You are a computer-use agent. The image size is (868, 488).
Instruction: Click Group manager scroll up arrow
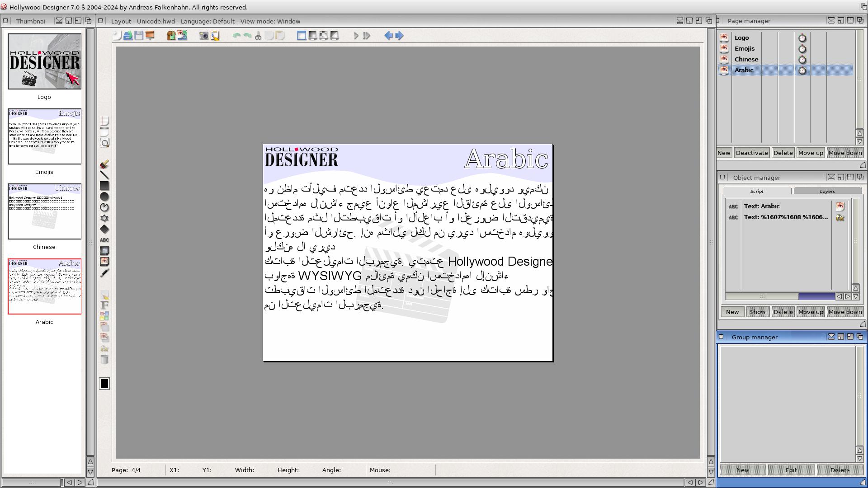[860, 450]
